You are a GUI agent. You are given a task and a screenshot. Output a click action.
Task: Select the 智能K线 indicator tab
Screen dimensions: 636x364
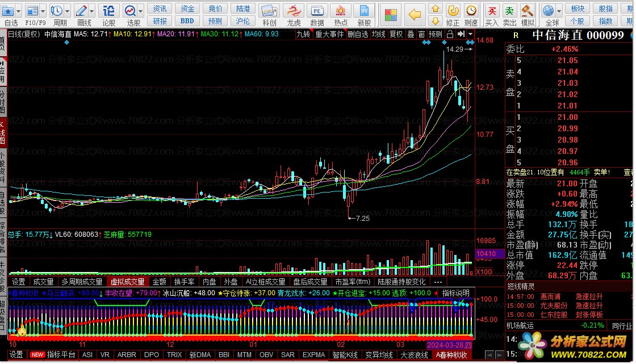tap(345, 355)
